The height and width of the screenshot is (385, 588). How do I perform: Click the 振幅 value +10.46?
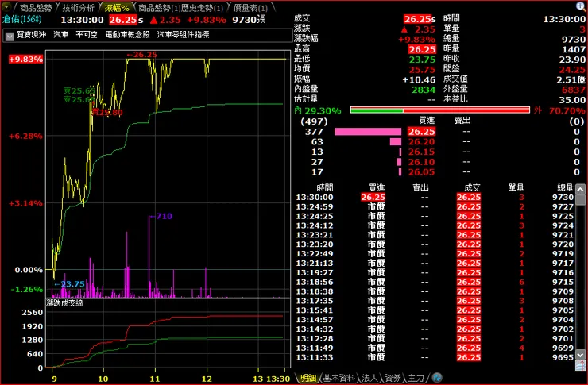(419, 79)
